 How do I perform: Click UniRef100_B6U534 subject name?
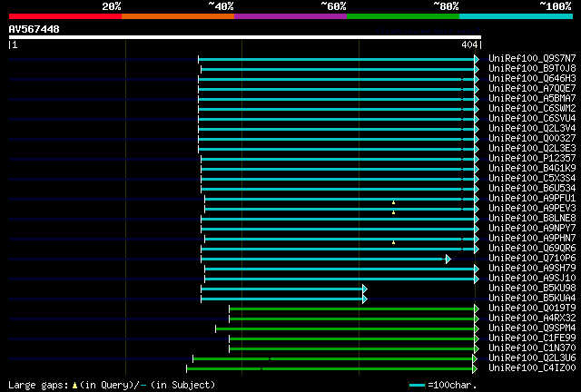pyautogui.click(x=532, y=188)
